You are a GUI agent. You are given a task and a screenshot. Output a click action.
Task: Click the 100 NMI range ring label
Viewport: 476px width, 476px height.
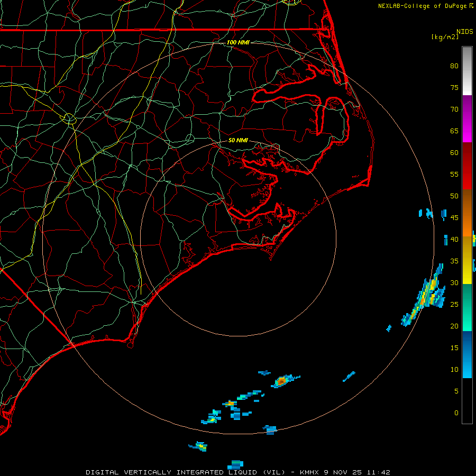pos(238,42)
